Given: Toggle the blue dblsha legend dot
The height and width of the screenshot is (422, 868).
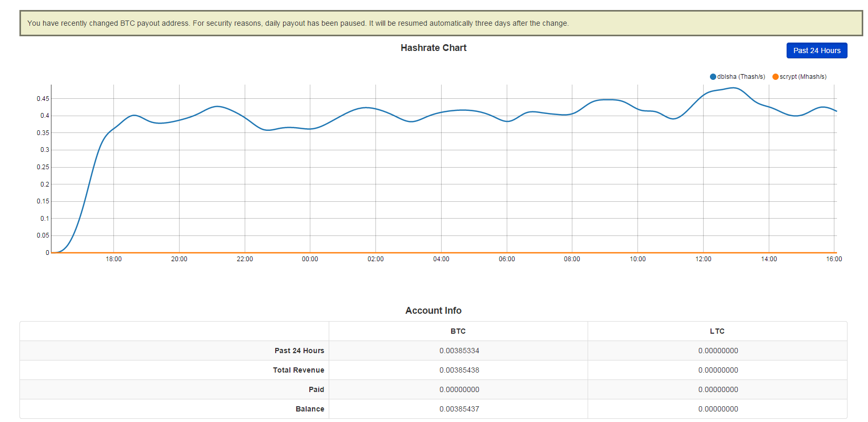Looking at the screenshot, I should coord(713,77).
